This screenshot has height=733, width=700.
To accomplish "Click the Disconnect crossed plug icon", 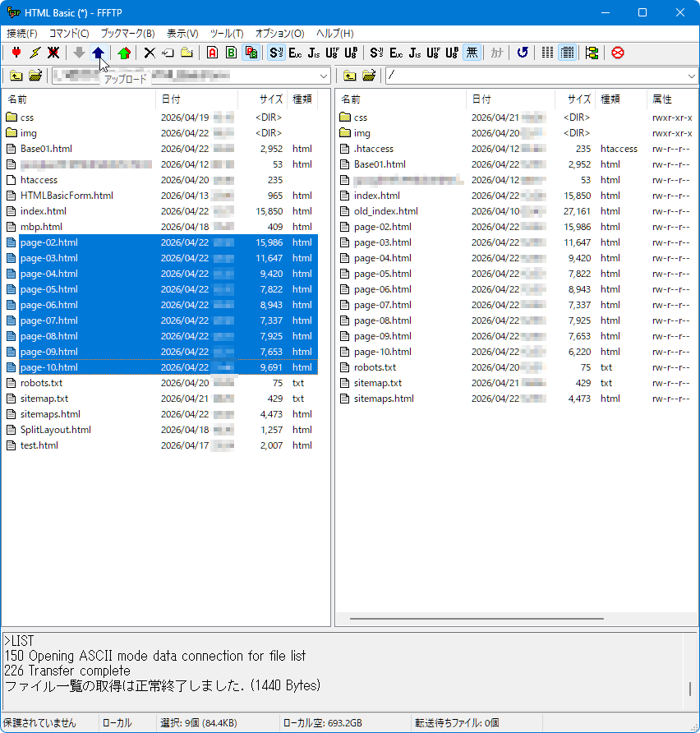I will pyautogui.click(x=53, y=53).
